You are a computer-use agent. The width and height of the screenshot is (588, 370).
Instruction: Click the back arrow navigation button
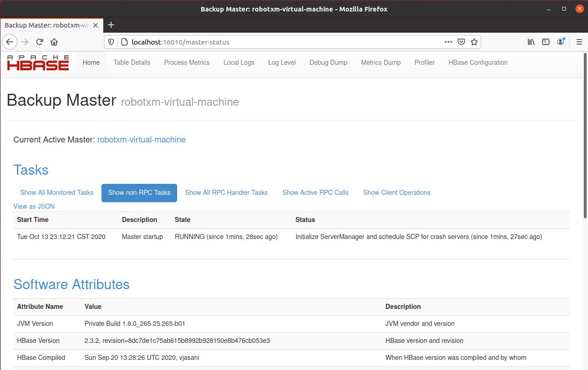pyautogui.click(x=11, y=42)
